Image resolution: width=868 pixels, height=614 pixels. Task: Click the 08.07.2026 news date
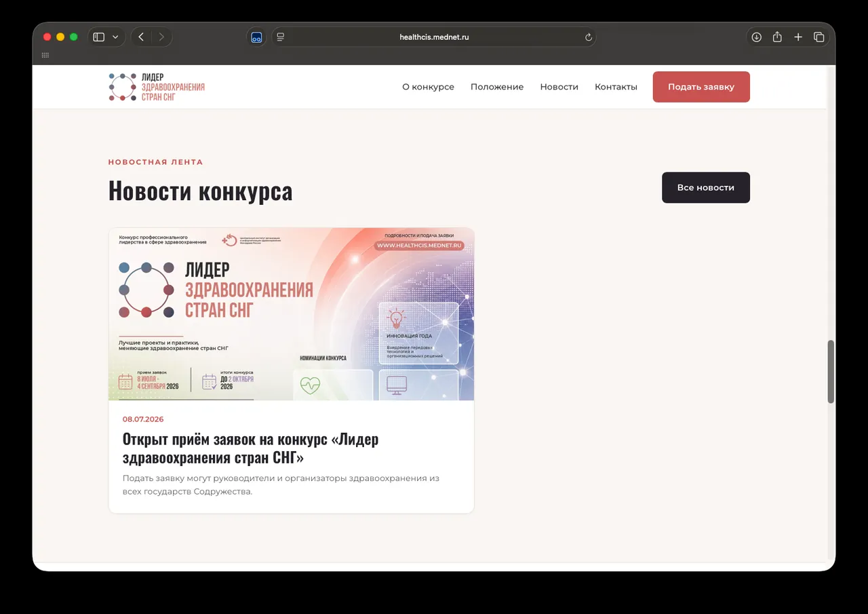coord(143,419)
